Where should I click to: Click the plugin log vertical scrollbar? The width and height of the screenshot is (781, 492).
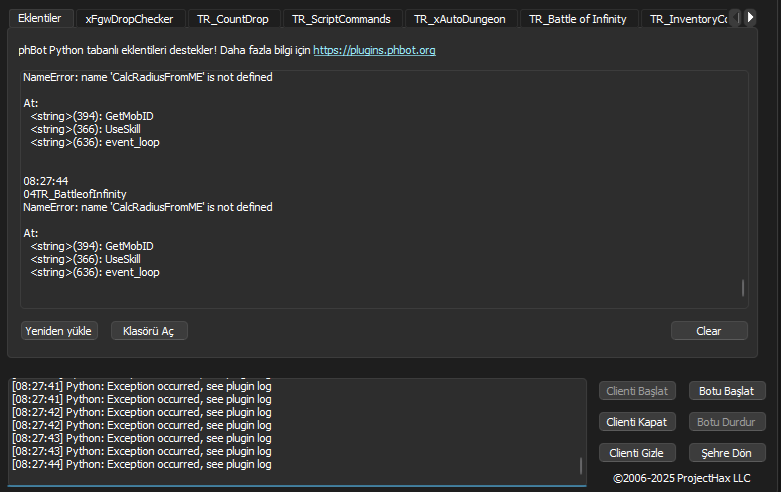(x=743, y=288)
